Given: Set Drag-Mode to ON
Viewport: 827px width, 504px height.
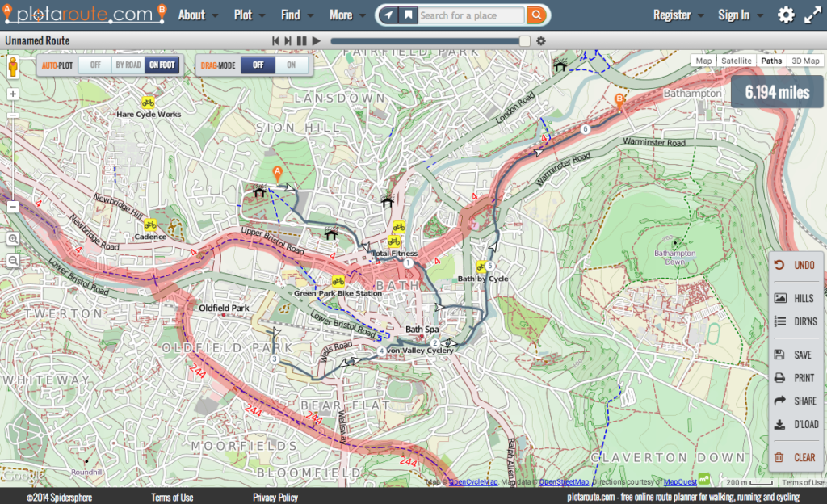Looking at the screenshot, I should 291,65.
